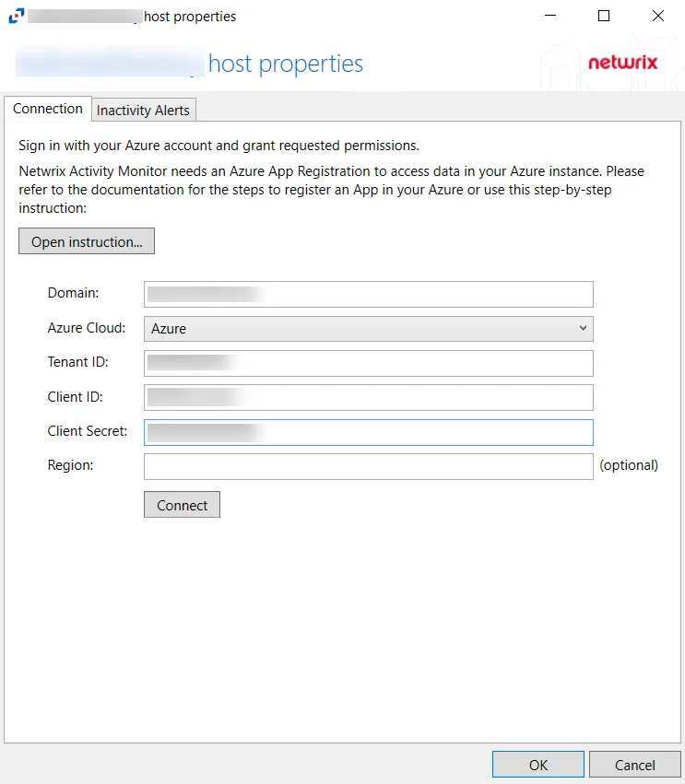
Task: Focus the Domain input field
Action: pyautogui.click(x=369, y=295)
